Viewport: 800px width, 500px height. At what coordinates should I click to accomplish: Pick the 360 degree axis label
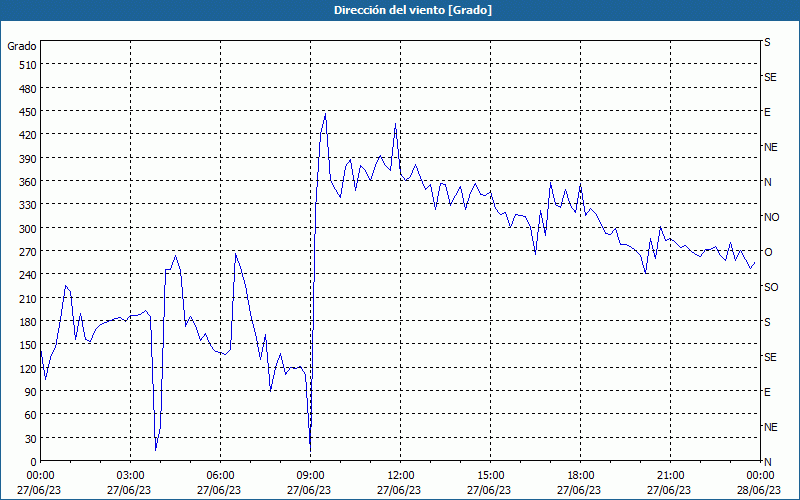[28, 182]
